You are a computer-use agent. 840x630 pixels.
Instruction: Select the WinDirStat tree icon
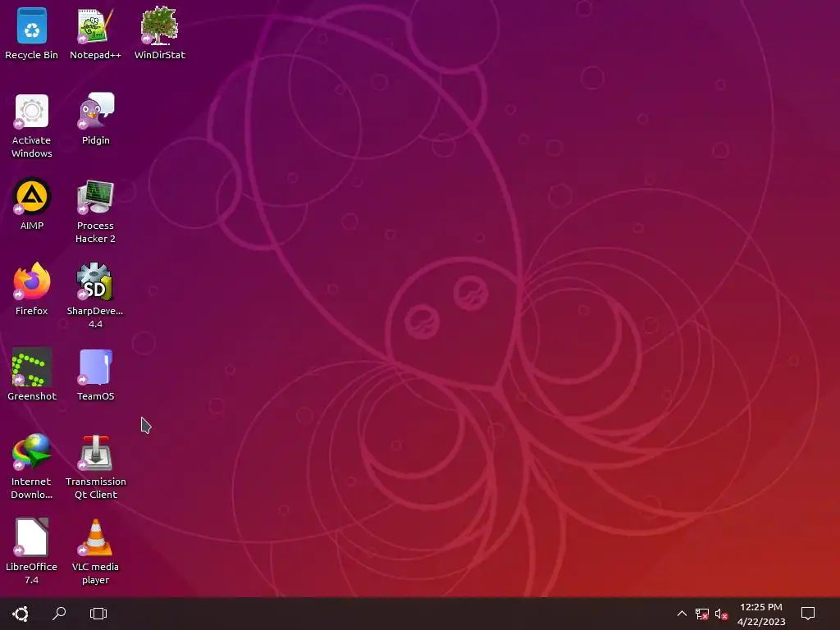pos(159,25)
